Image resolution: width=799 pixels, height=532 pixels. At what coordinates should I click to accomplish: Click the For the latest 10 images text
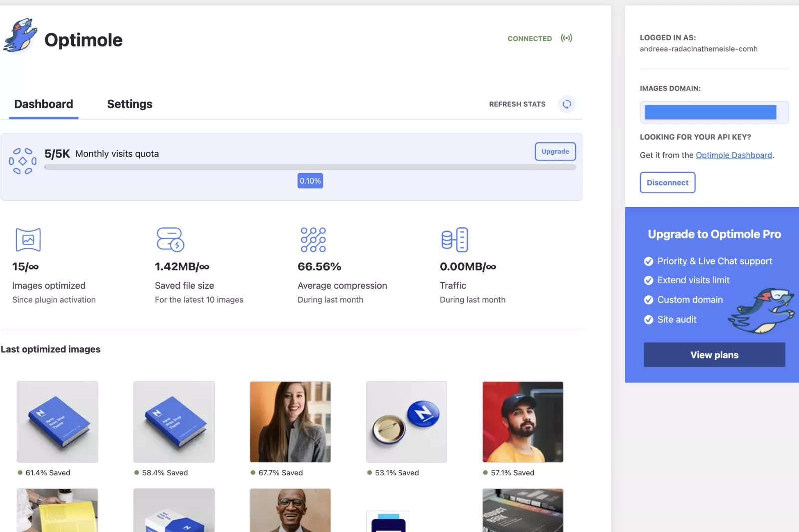199,300
